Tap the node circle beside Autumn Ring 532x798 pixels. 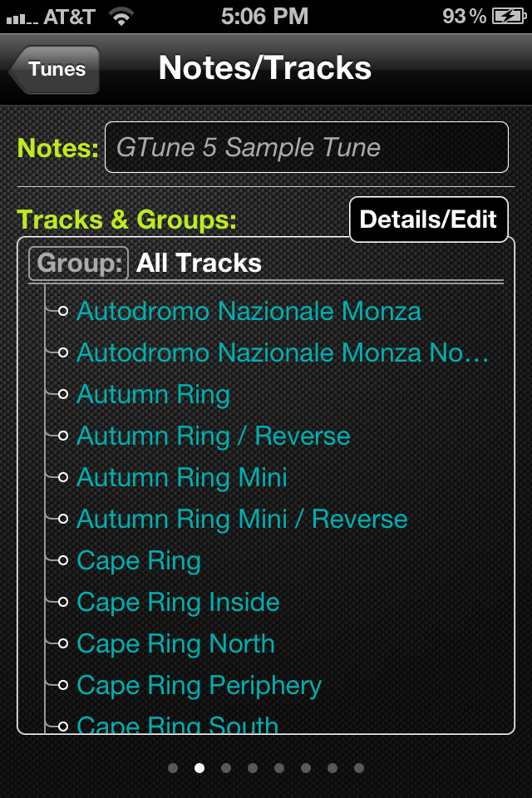(x=63, y=394)
